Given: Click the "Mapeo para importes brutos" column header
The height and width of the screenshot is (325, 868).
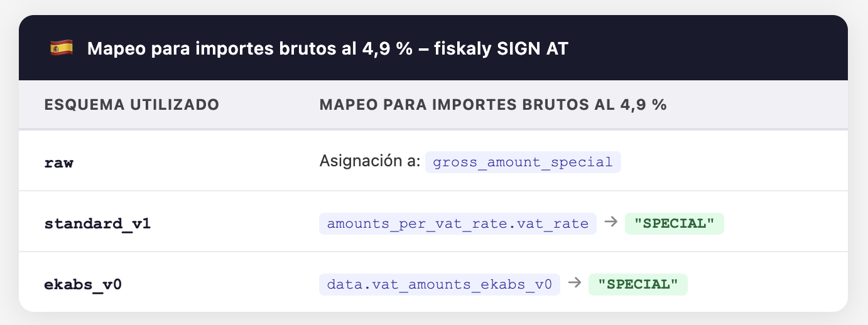Looking at the screenshot, I should tap(492, 105).
